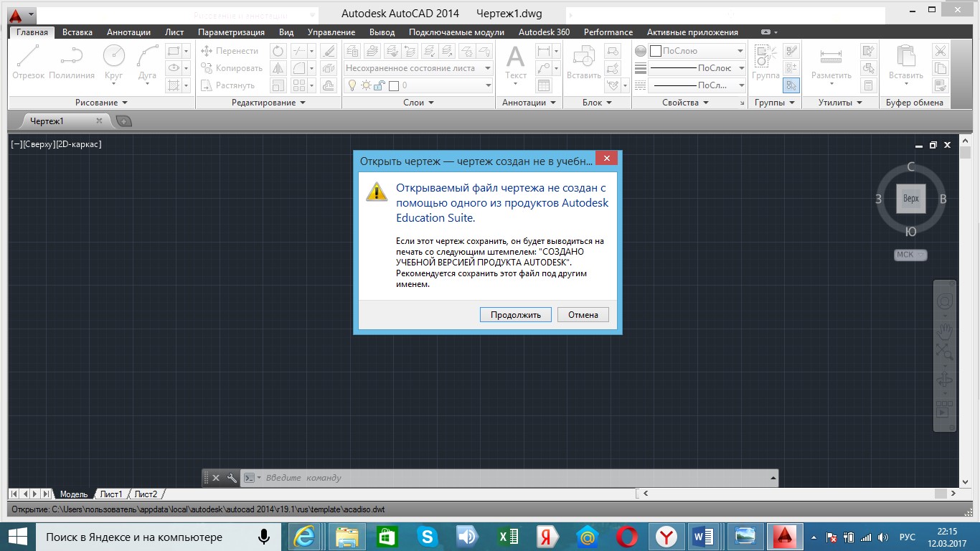This screenshot has height=551, width=980.
Task: Click the quick calculator icon in Утилиты
Action: pos(869,85)
